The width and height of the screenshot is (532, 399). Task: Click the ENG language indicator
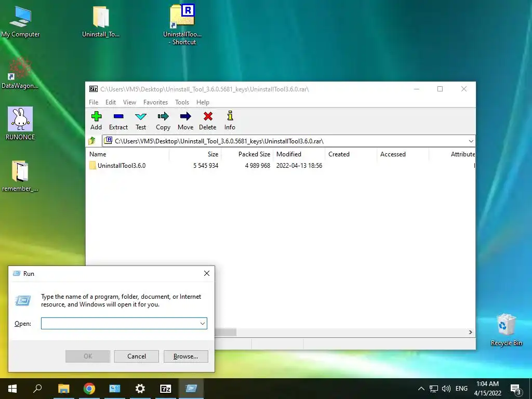click(461, 389)
